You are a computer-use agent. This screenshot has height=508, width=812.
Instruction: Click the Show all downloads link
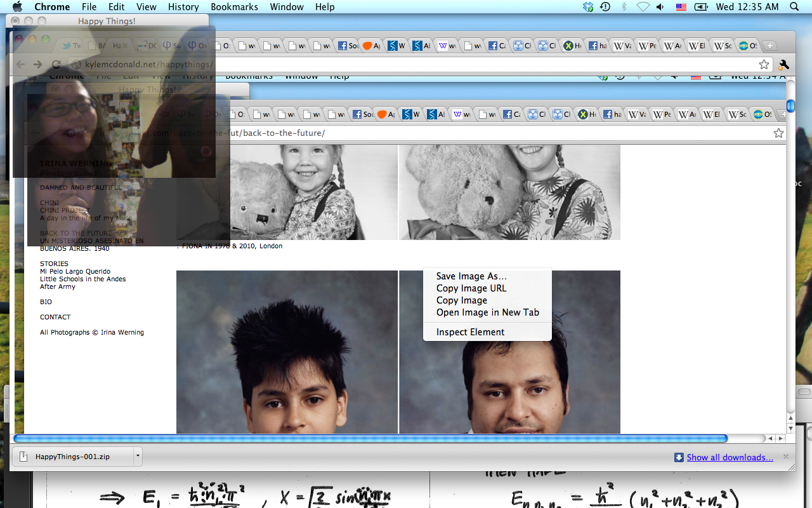730,457
